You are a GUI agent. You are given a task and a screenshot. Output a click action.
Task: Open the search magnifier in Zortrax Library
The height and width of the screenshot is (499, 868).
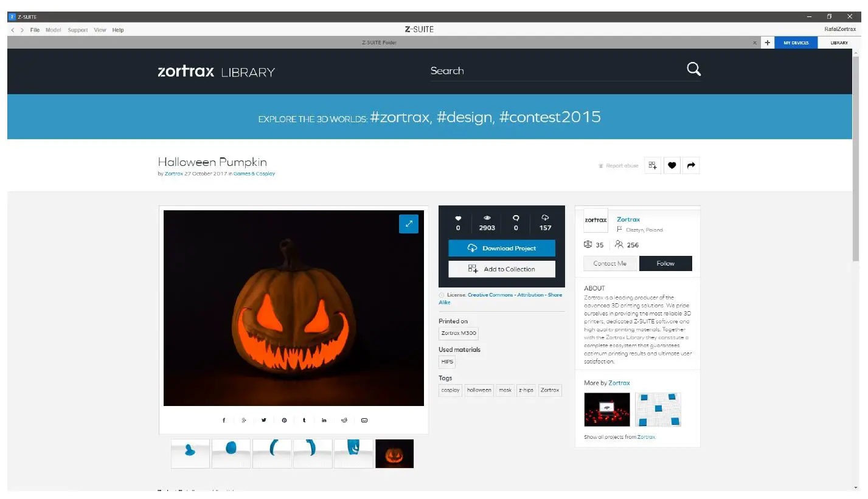point(693,69)
